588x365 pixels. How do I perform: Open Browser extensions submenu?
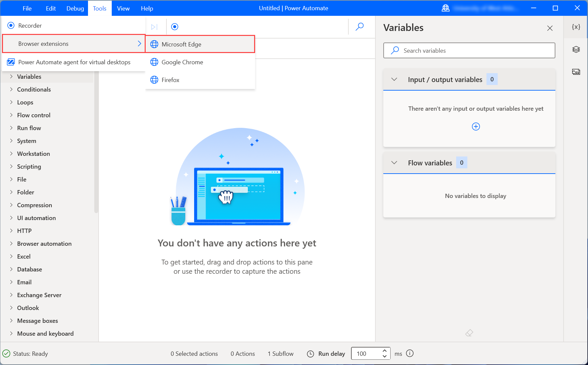pyautogui.click(x=73, y=43)
